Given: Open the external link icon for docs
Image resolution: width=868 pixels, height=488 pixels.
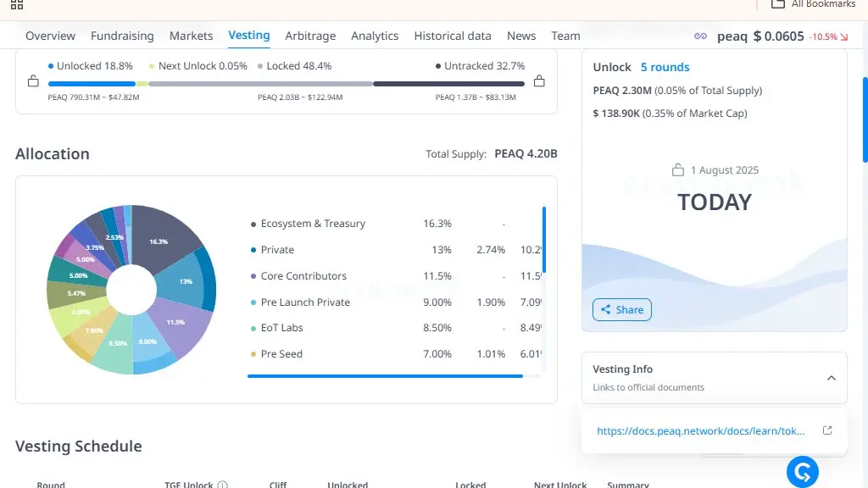Looking at the screenshot, I should coord(827,430).
